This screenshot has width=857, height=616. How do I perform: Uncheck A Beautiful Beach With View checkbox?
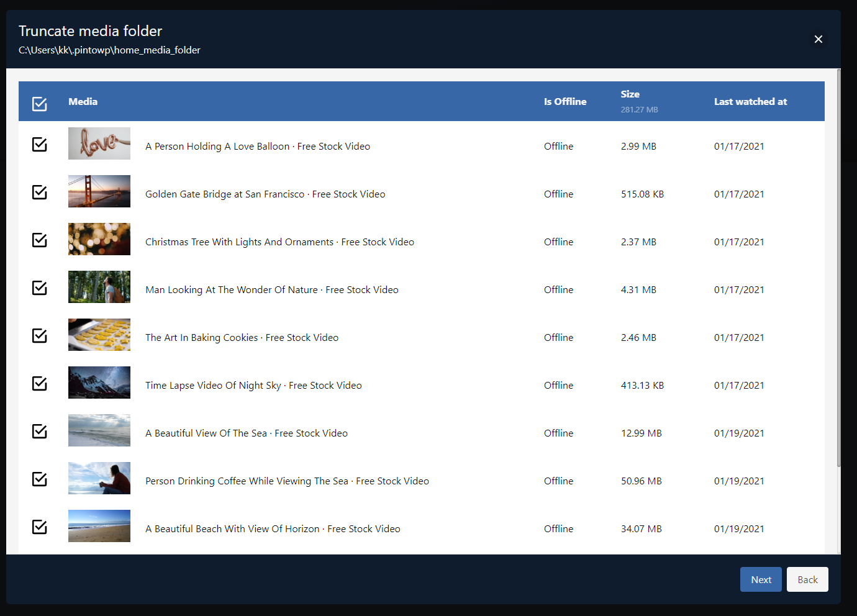pos(40,527)
